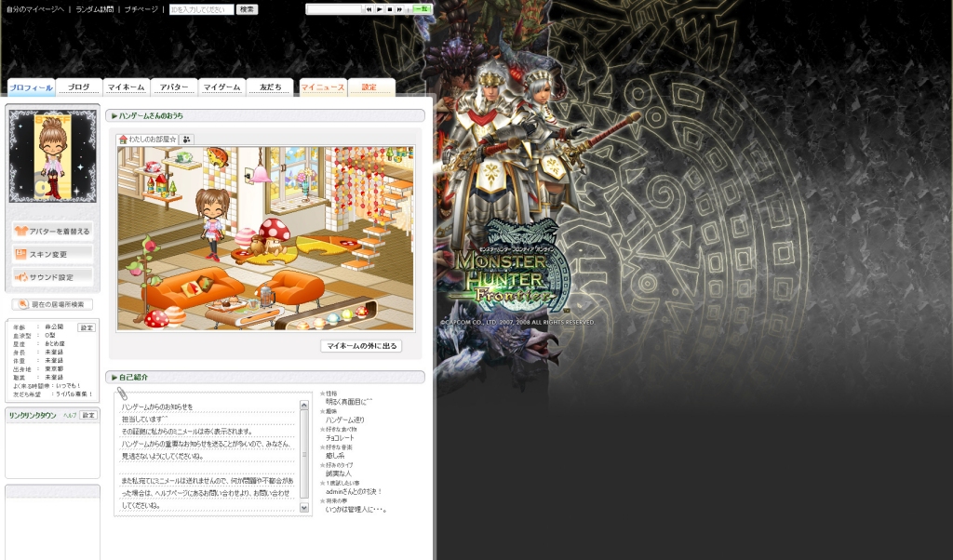This screenshot has height=560, width=953.
Task: Switch to プロフィール tab
Action: click(31, 87)
